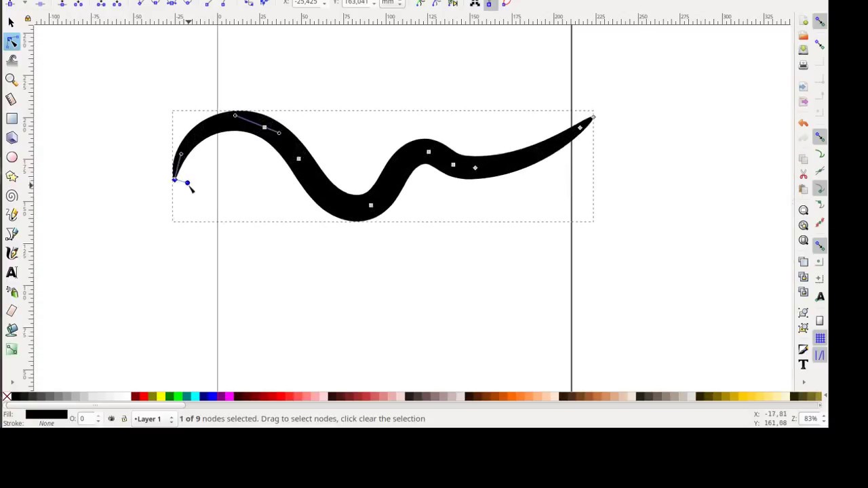This screenshot has height=488, width=868.
Task: Toggle the enable snapping button
Action: pyautogui.click(x=820, y=22)
